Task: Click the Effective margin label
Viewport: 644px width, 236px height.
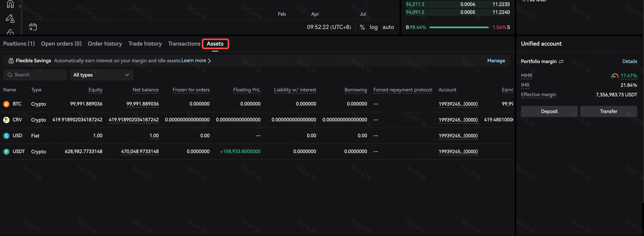Action: [539, 95]
